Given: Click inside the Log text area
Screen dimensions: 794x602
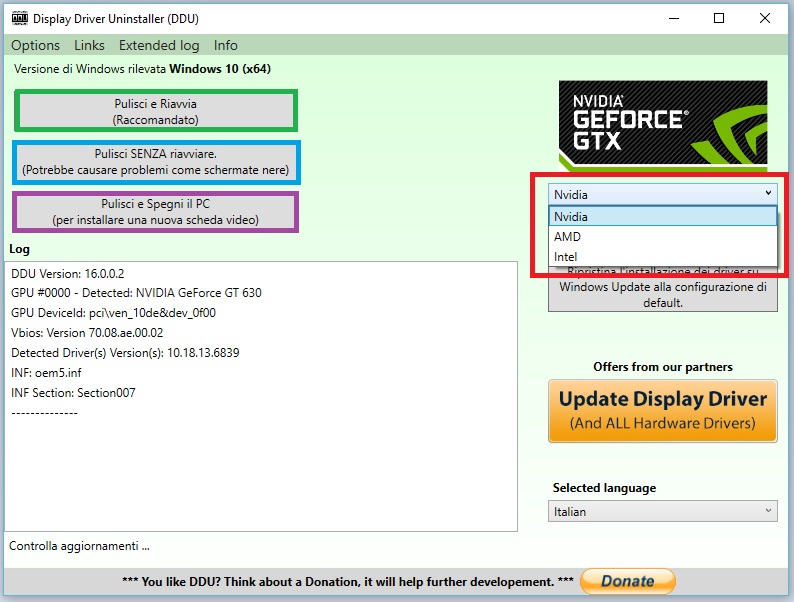Looking at the screenshot, I should click(x=260, y=460).
